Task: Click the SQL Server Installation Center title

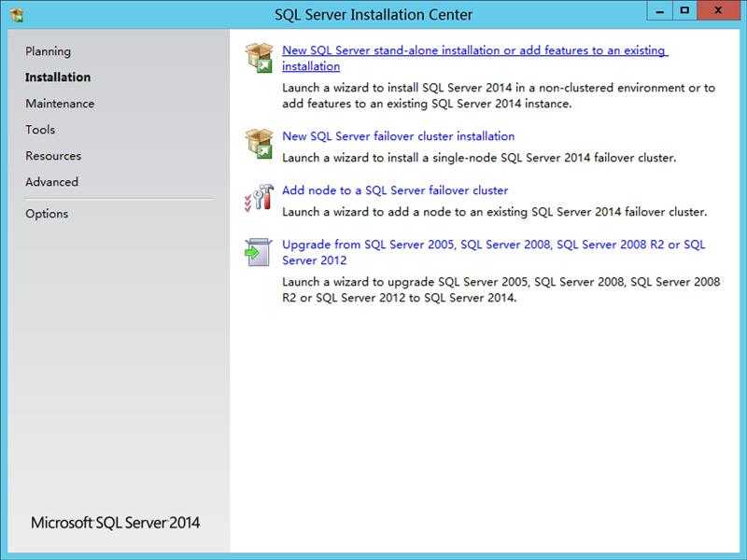Action: [373, 15]
